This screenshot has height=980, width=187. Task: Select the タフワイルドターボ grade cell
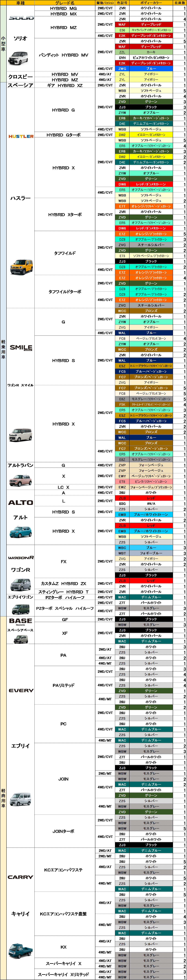coord(65,291)
